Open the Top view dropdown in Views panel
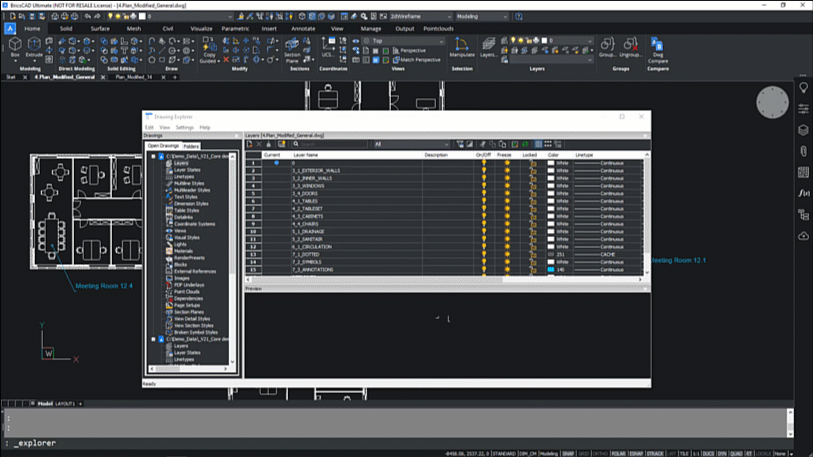The height and width of the screenshot is (457, 813). pyautogui.click(x=403, y=41)
